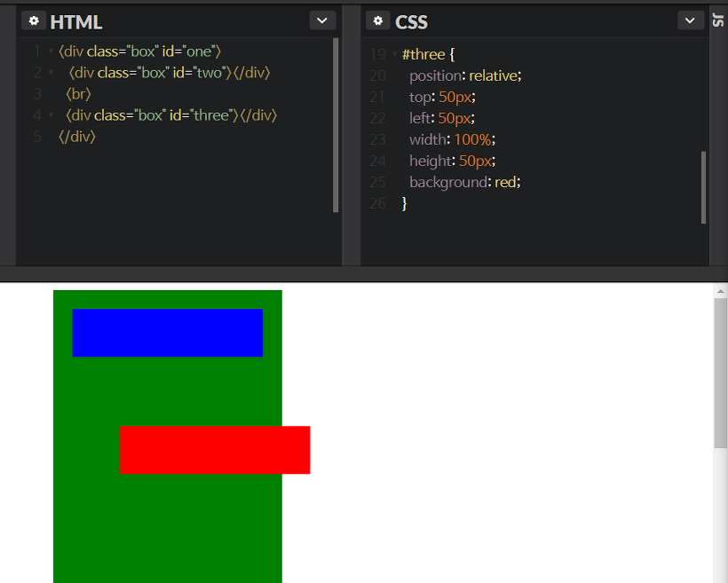
Task: Expand the HTML panel dropdown chevron
Action: 322,20
